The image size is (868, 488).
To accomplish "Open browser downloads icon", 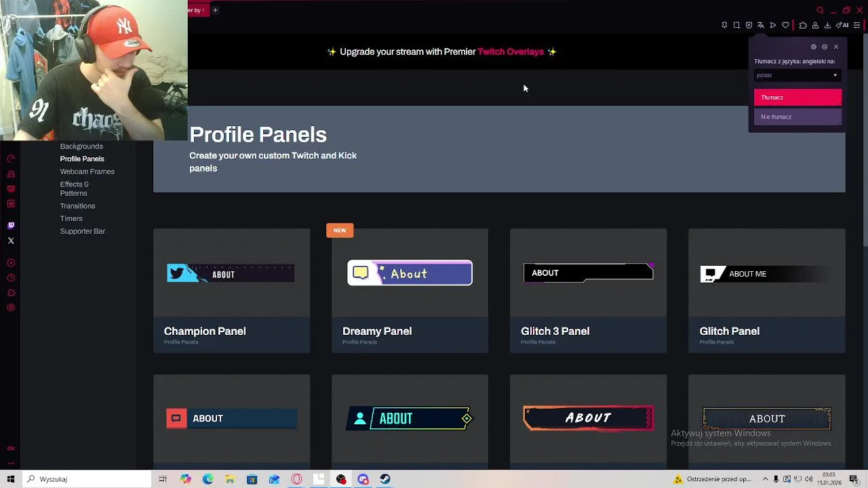I will point(827,25).
